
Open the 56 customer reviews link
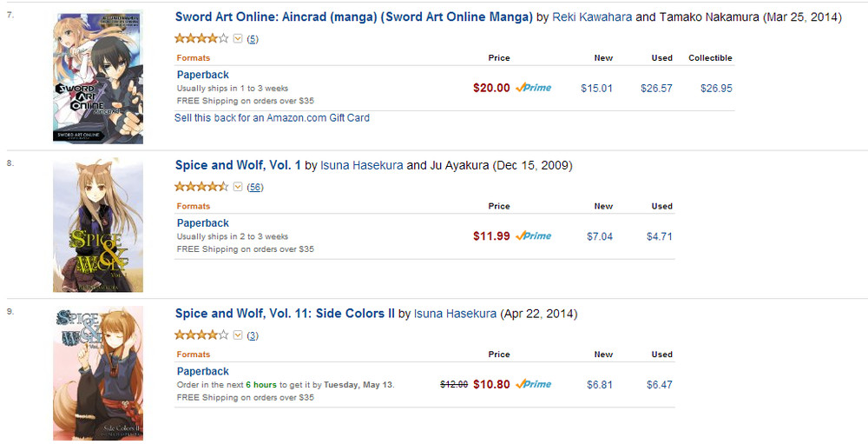tap(255, 188)
